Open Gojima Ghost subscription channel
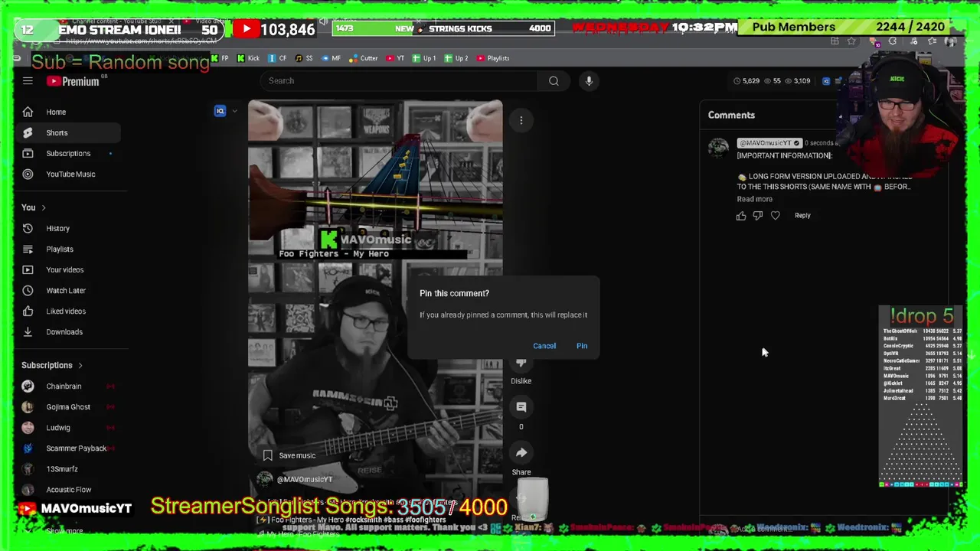The image size is (980, 551). point(70,406)
